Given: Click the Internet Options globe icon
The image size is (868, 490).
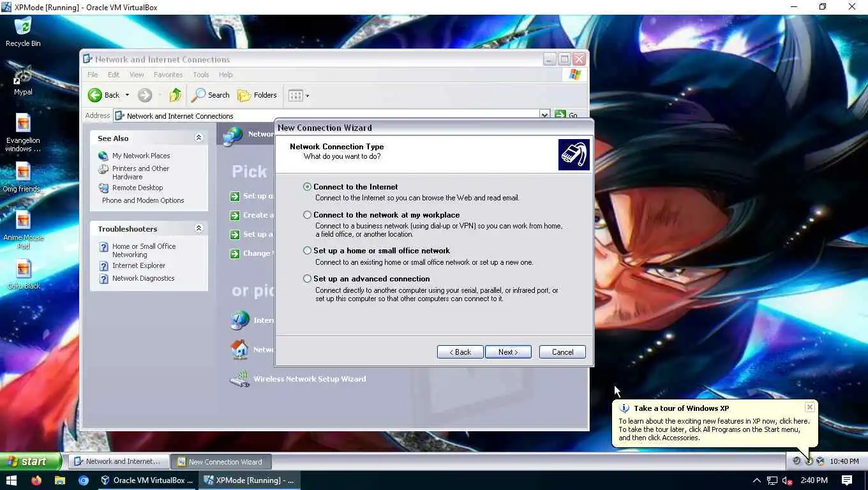Looking at the screenshot, I should [240, 320].
